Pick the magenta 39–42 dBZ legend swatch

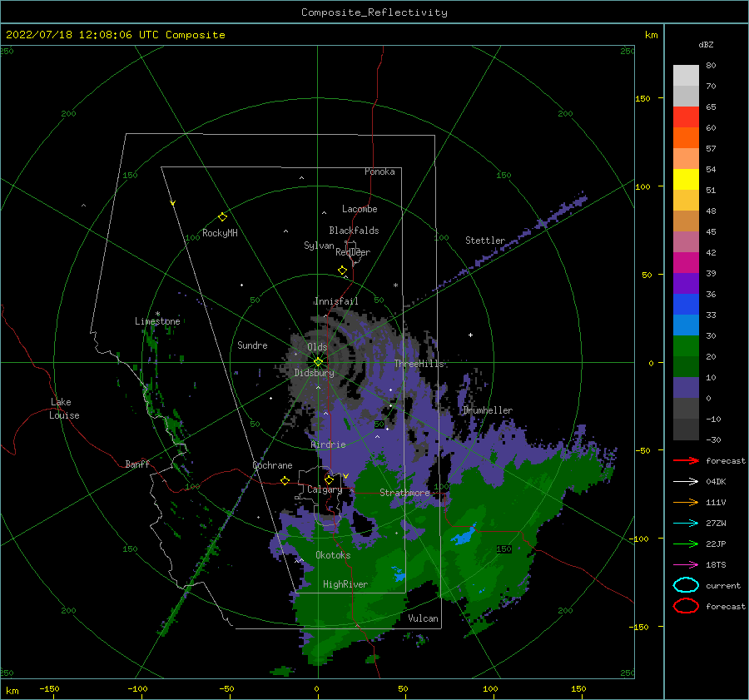686,263
